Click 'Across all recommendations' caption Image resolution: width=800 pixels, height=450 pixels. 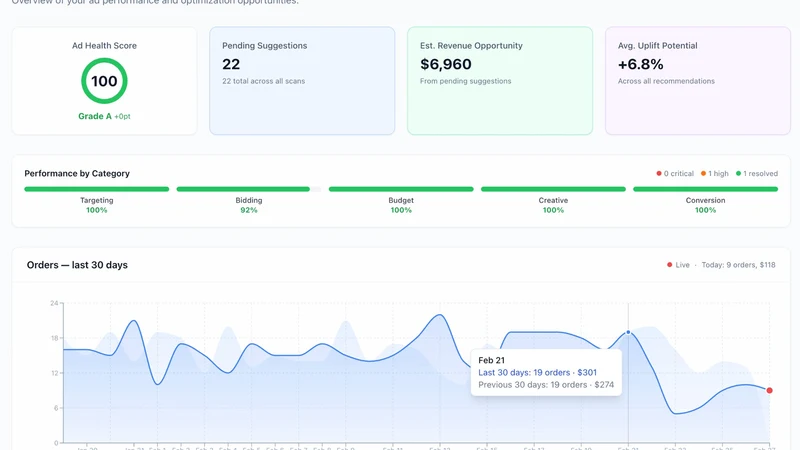666,81
